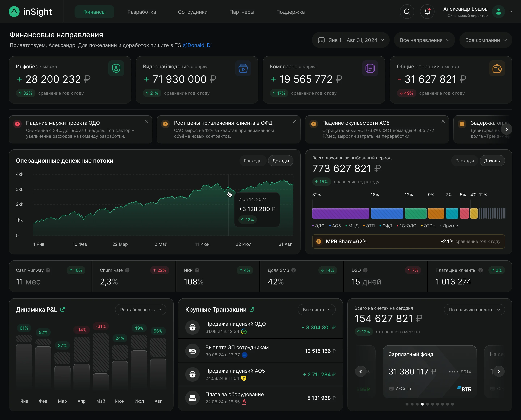Click the purple ЭДО income bar segment
Image resolution: width=521 pixels, height=420 pixels.
(341, 213)
